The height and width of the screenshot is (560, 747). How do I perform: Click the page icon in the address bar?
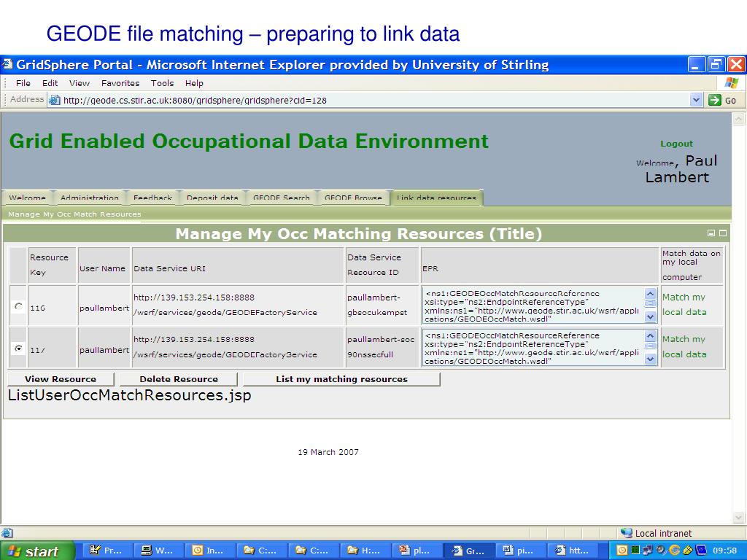click(x=55, y=100)
